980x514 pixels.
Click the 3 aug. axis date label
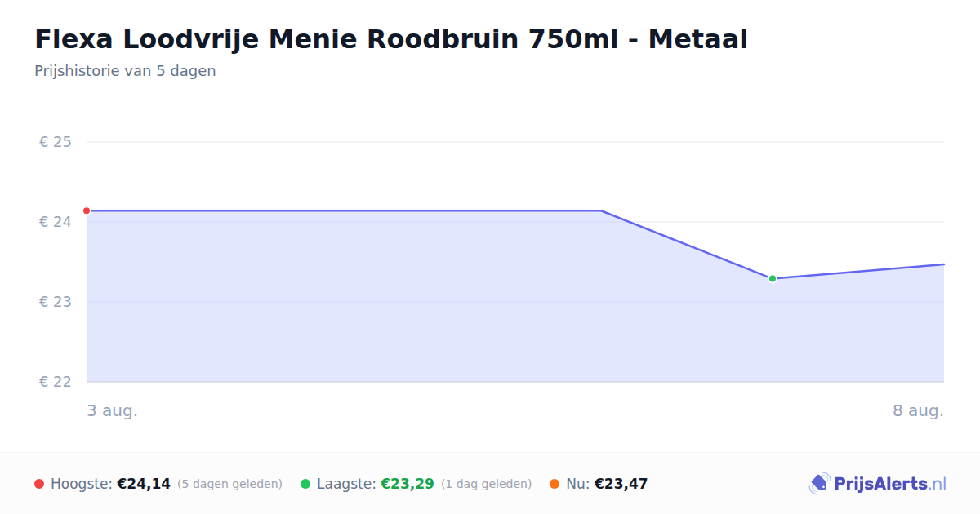tap(113, 410)
